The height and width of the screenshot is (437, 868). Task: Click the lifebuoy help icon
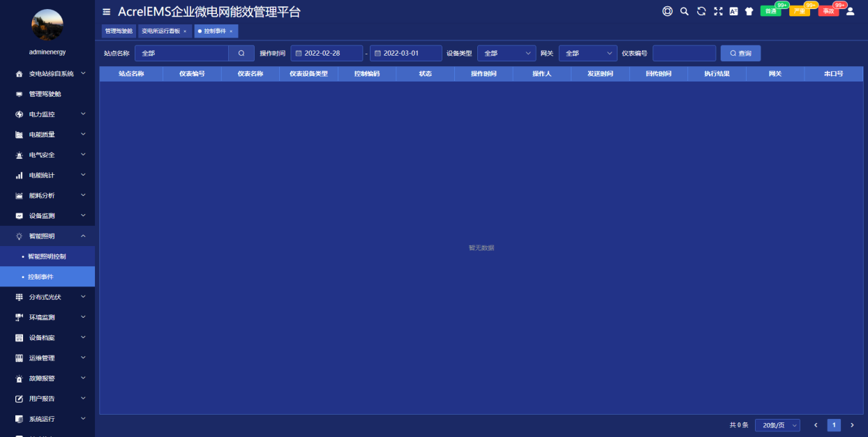pyautogui.click(x=668, y=11)
